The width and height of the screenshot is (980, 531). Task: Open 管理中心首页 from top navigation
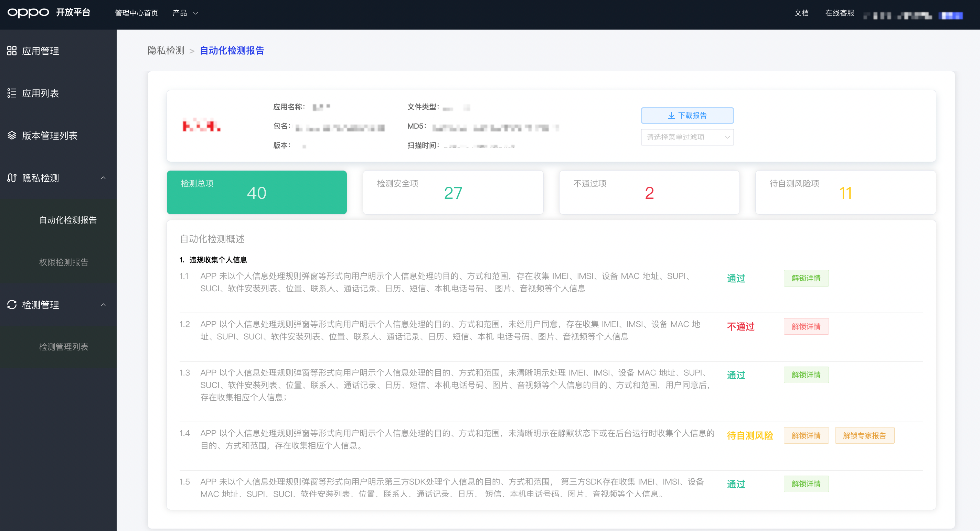[x=136, y=12]
